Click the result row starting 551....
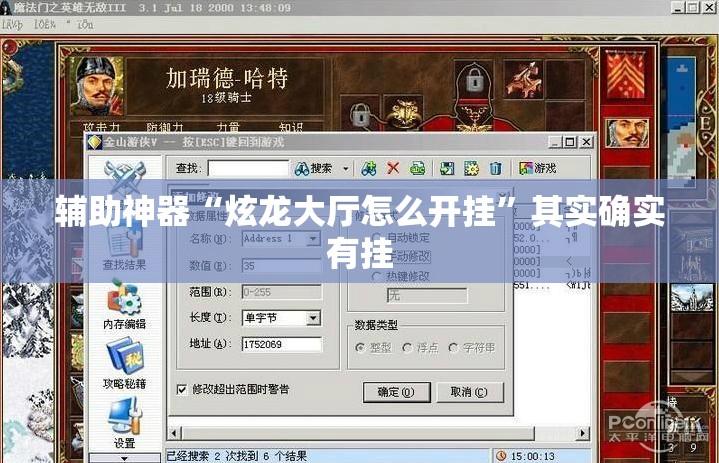719x463 pixels. tap(552, 285)
